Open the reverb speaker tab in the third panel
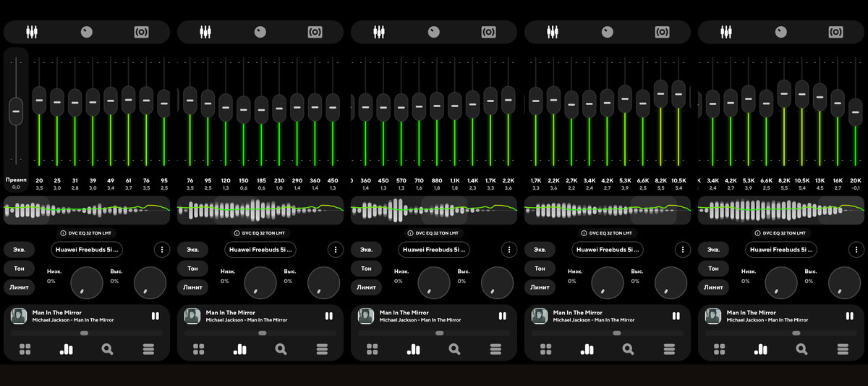 point(488,32)
